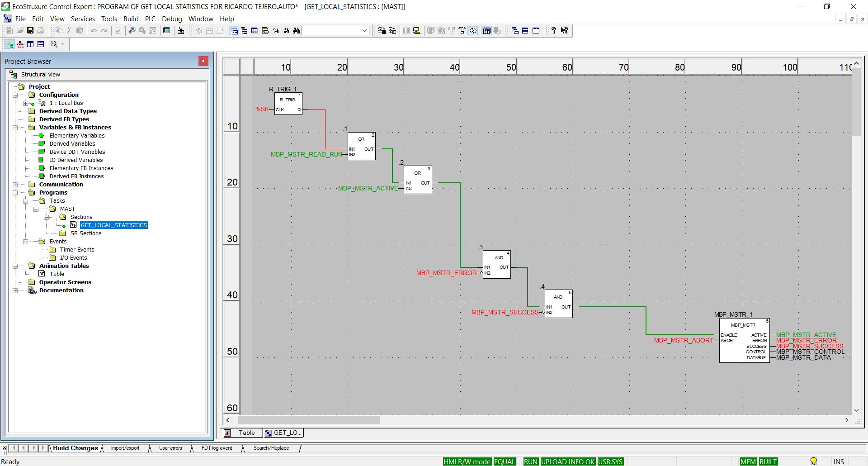Switch to the GET_LO... window tab
The width and height of the screenshot is (868, 466).
click(x=283, y=433)
